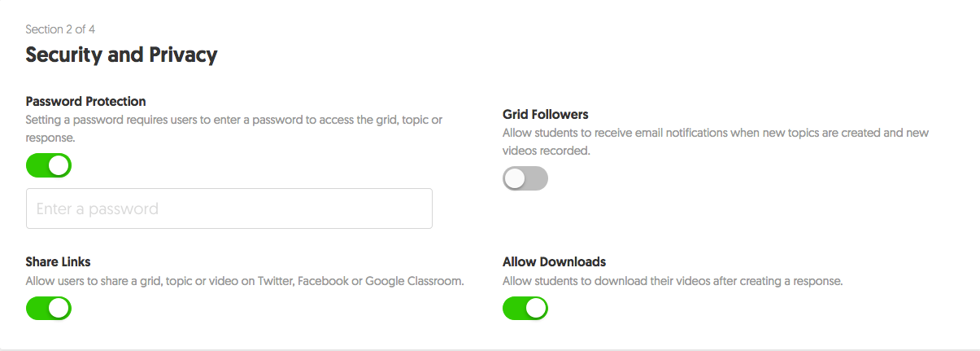Disable the Password Protection toggle

pos(49,166)
